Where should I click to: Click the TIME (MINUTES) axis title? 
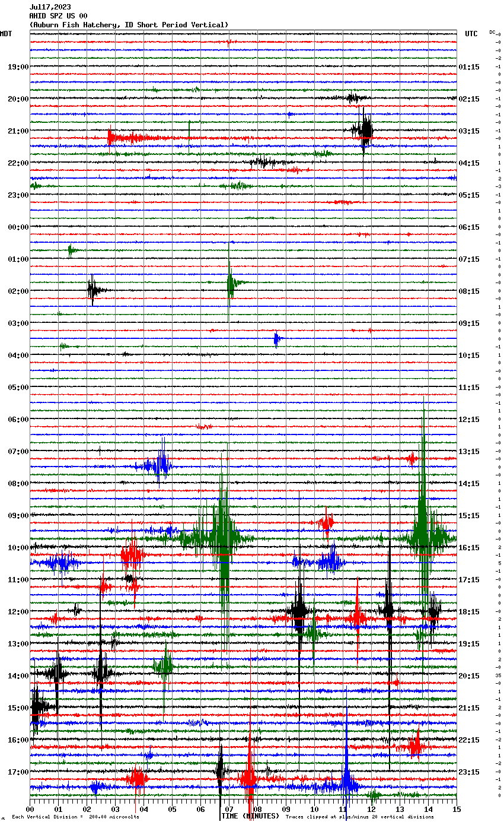pos(250,816)
